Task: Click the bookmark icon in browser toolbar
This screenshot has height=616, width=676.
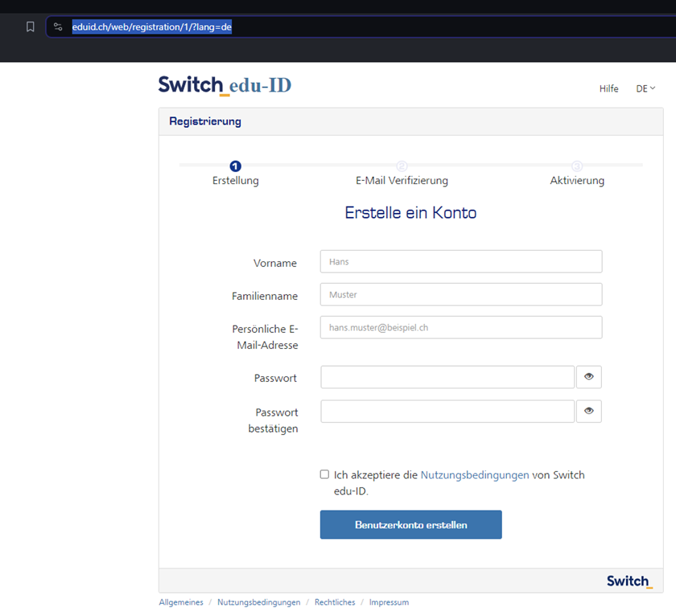Action: point(31,27)
